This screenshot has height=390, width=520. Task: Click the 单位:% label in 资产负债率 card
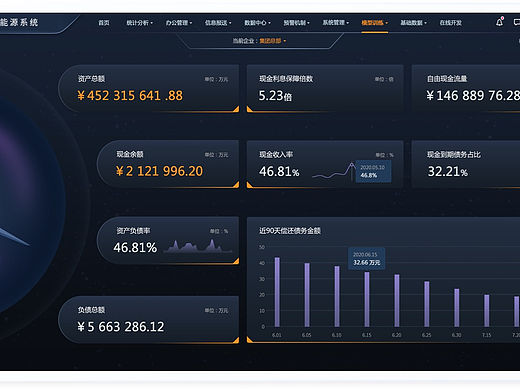219,231
